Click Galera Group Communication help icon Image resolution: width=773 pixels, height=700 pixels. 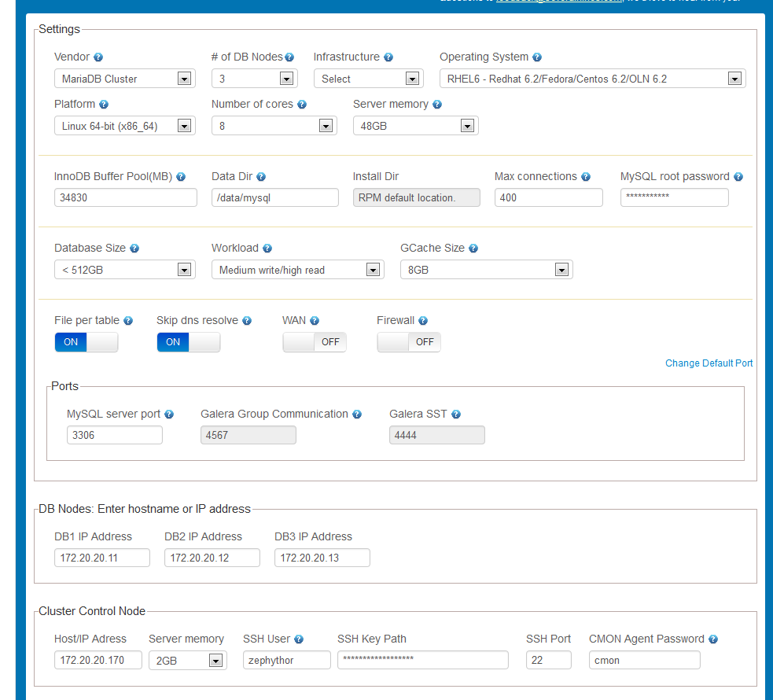tap(357, 414)
